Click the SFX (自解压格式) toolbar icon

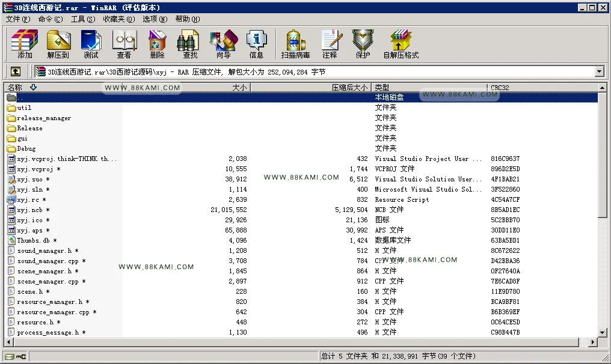point(401,44)
